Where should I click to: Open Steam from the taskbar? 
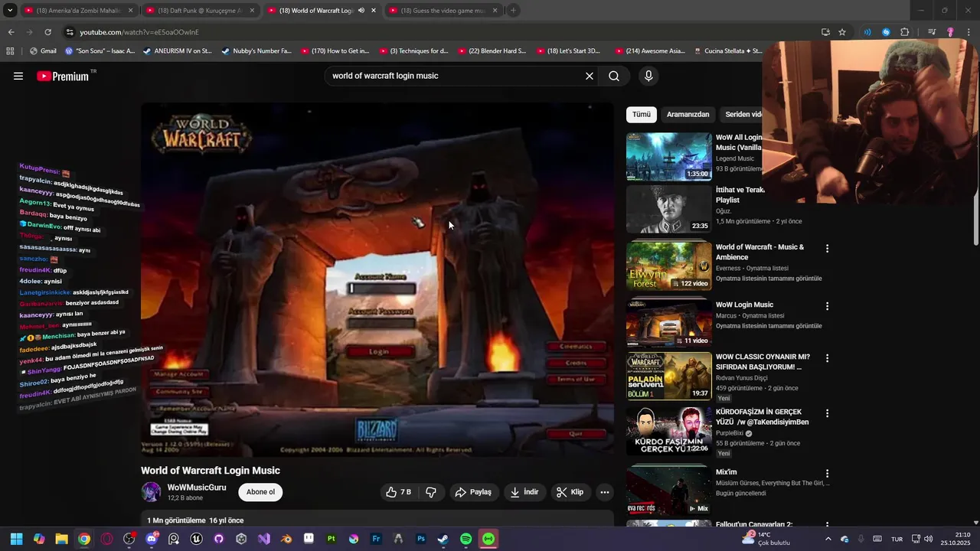click(443, 539)
